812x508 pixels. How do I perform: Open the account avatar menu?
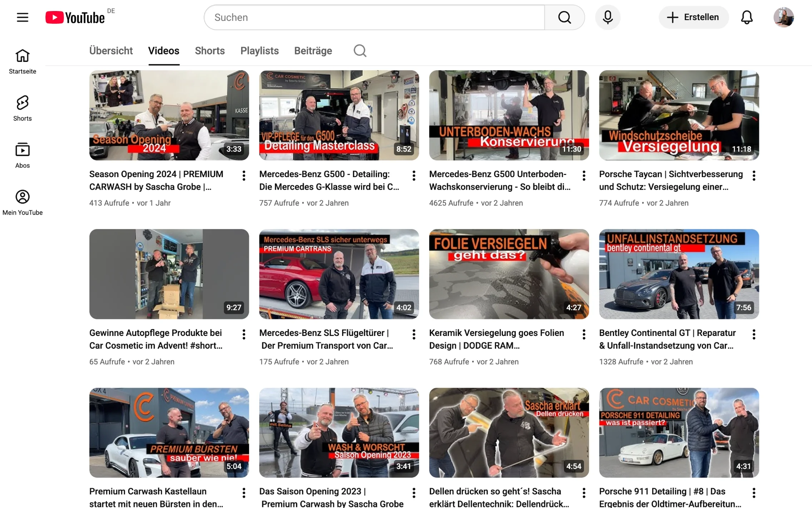pyautogui.click(x=783, y=17)
